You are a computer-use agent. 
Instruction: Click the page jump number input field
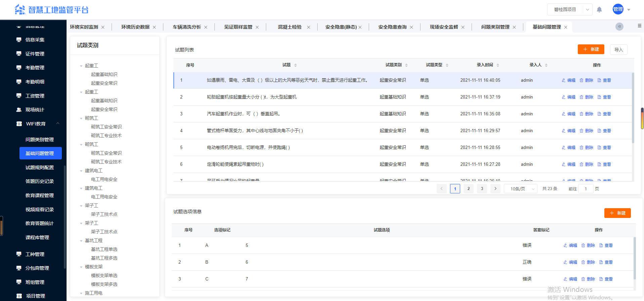pos(586,189)
